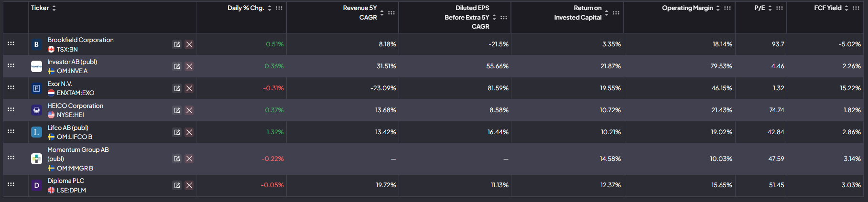This screenshot has width=868, height=202.
Task: Edit the Brookfield Corporation row
Action: click(177, 44)
